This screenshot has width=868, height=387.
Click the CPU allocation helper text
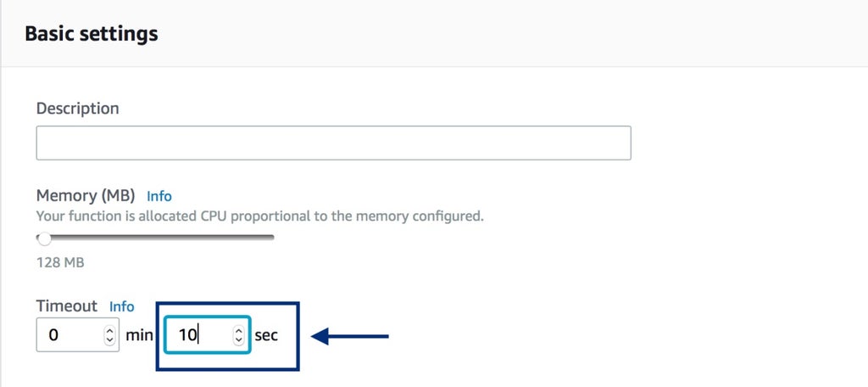pos(259,216)
